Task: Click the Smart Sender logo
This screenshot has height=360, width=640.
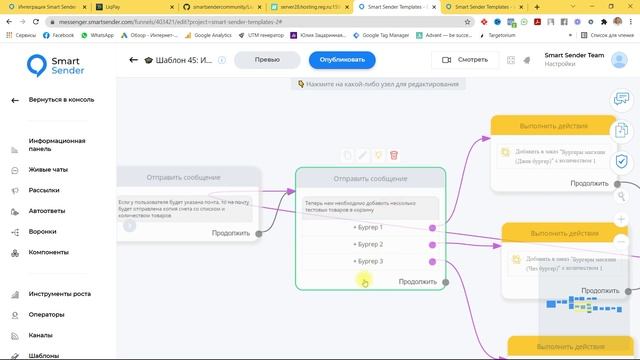Action: (x=55, y=66)
